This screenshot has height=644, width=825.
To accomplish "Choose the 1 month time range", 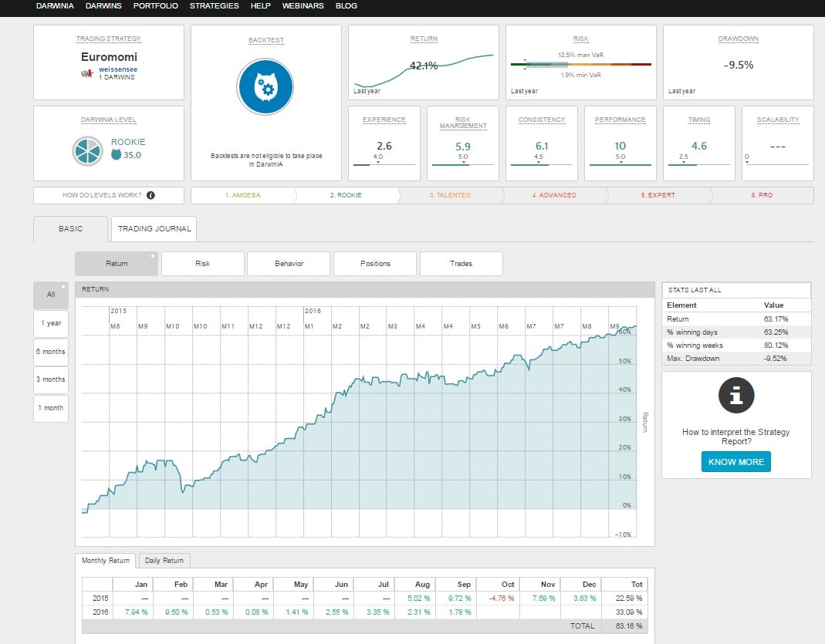I will pos(51,408).
